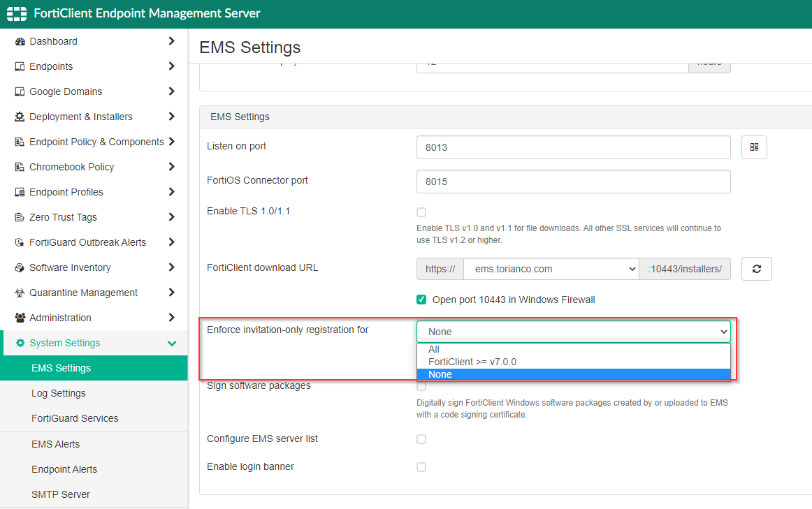Uncheck Open port 10443 in Windows Firewall
This screenshot has width=812, height=509.
(x=421, y=300)
